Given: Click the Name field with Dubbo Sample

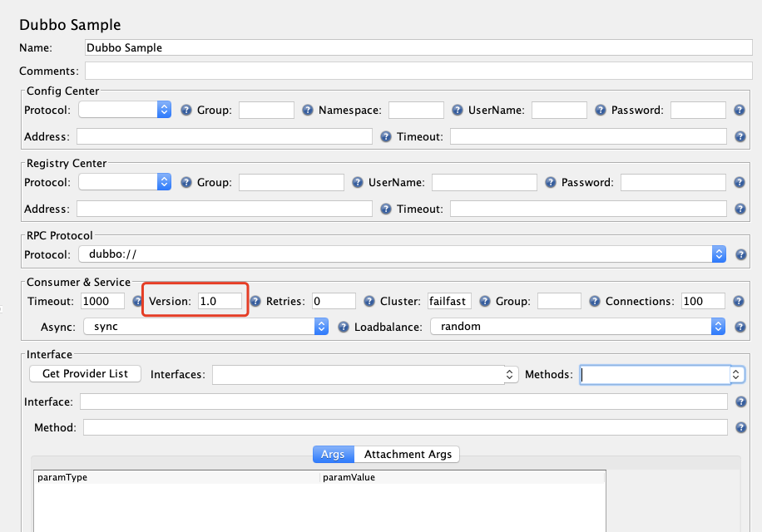Looking at the screenshot, I should pyautogui.click(x=419, y=47).
